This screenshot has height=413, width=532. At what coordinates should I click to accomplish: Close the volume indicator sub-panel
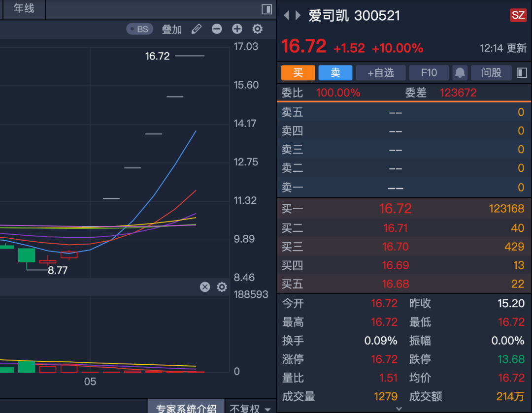coord(205,287)
